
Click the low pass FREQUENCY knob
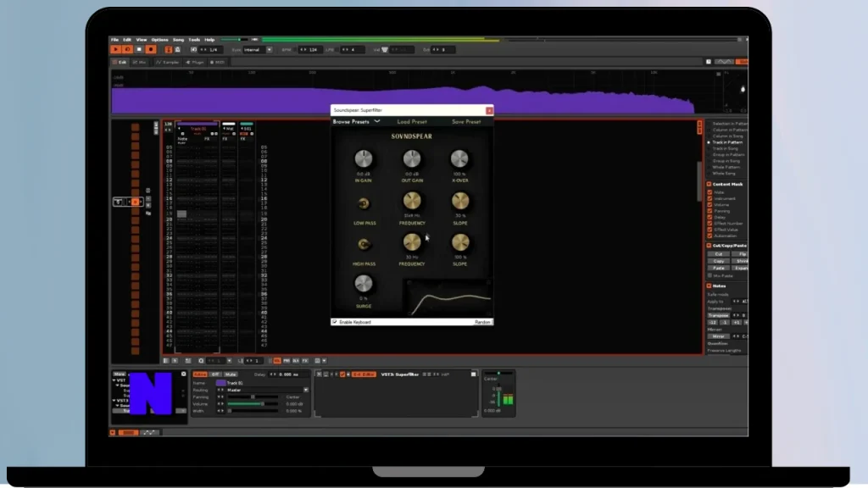point(412,201)
